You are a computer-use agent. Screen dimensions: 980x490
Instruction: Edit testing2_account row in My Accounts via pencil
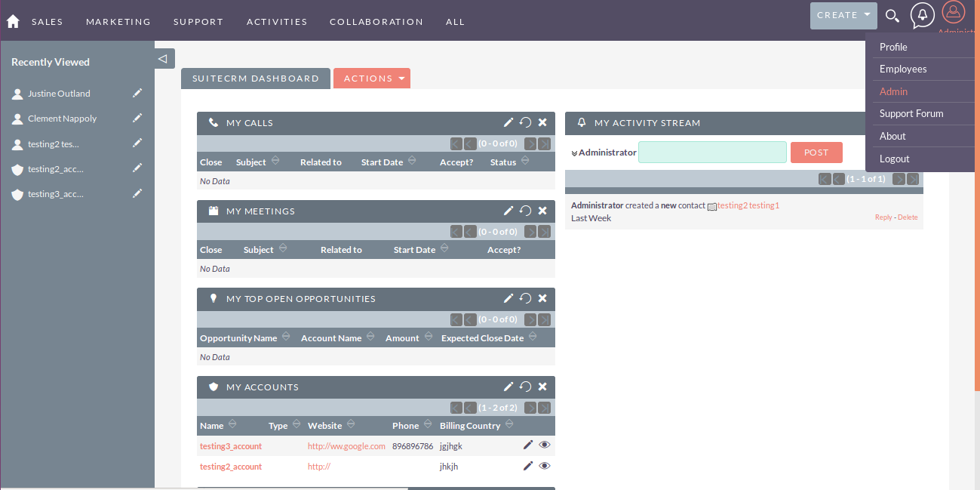[x=528, y=466]
